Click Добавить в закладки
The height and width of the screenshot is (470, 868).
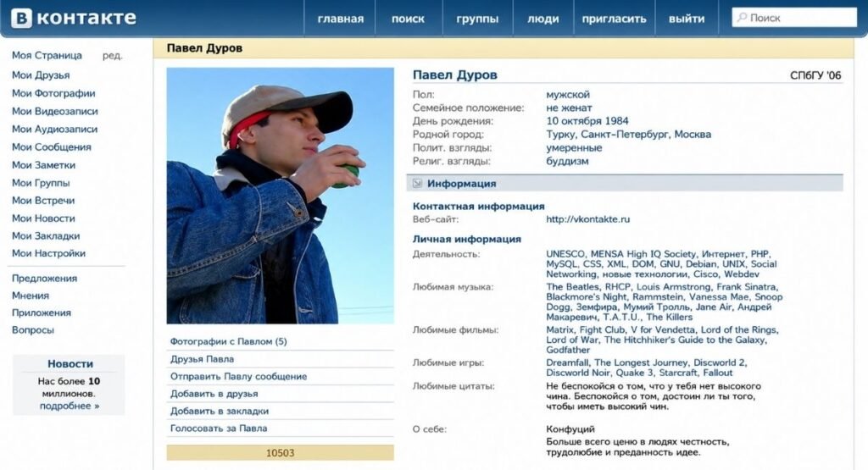pyautogui.click(x=220, y=412)
